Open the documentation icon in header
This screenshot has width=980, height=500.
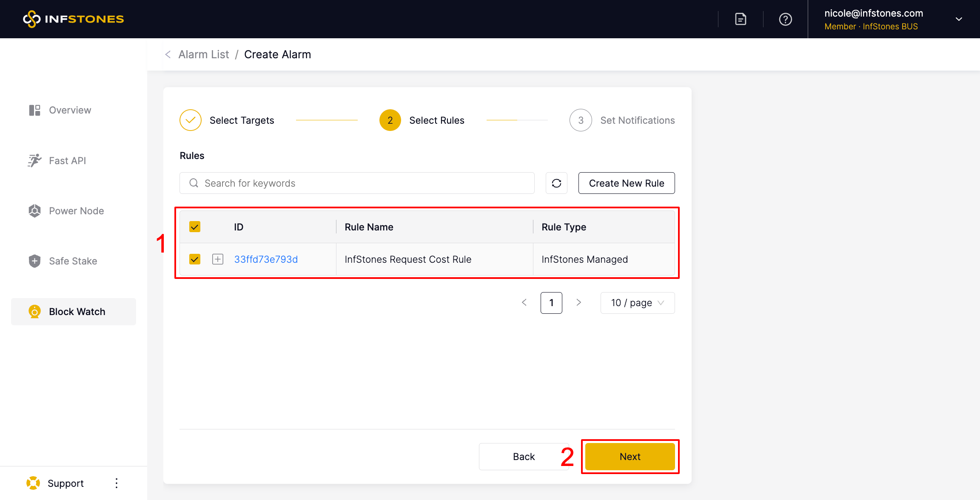(x=741, y=19)
